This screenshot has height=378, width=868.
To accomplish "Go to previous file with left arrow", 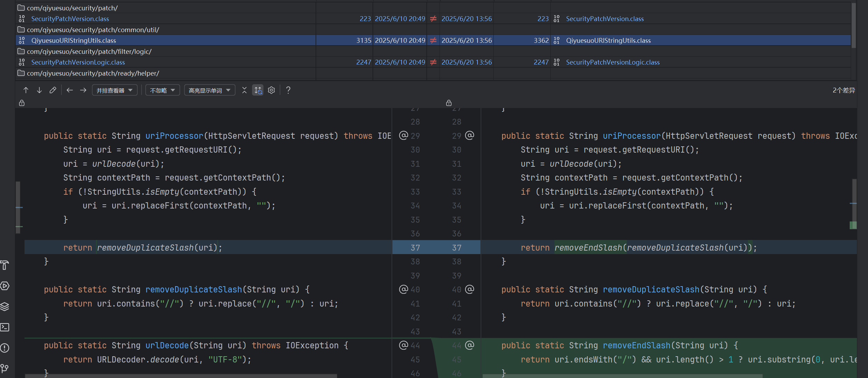I will tap(70, 90).
